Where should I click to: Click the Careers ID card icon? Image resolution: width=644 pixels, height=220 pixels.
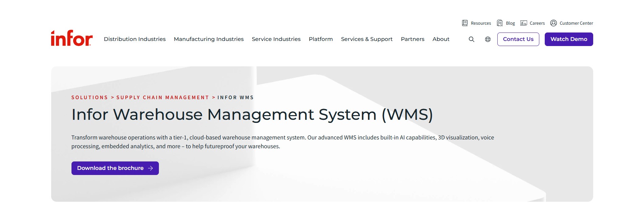[524, 23]
